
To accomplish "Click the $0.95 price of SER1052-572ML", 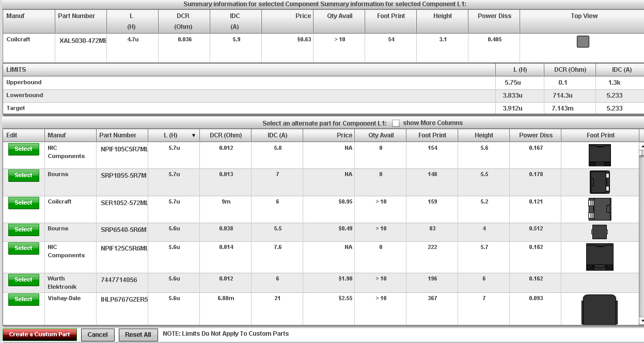I will click(345, 201).
